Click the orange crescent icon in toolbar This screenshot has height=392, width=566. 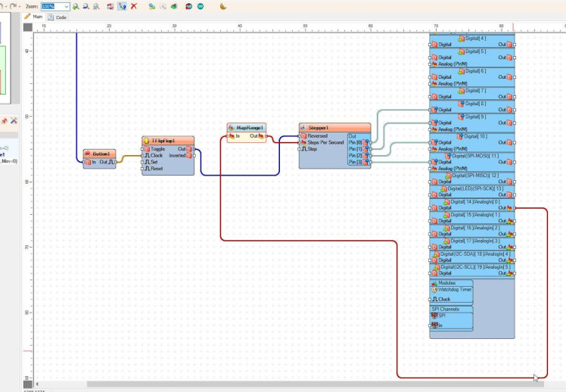pos(222,6)
